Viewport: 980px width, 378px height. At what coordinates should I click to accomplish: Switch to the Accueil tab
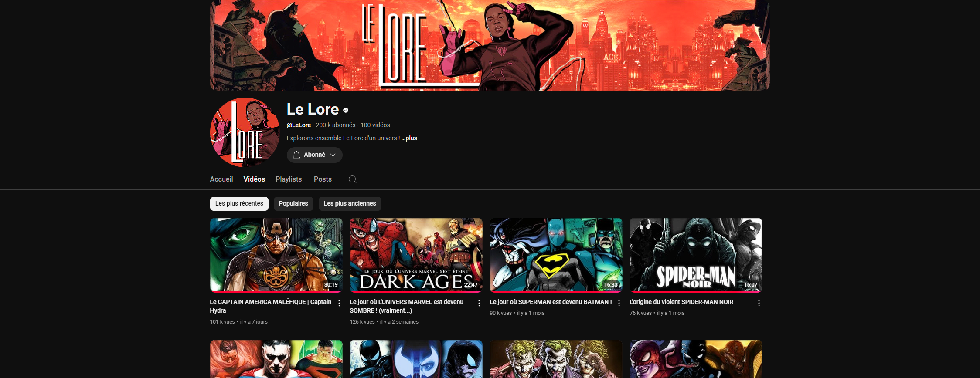(x=221, y=179)
